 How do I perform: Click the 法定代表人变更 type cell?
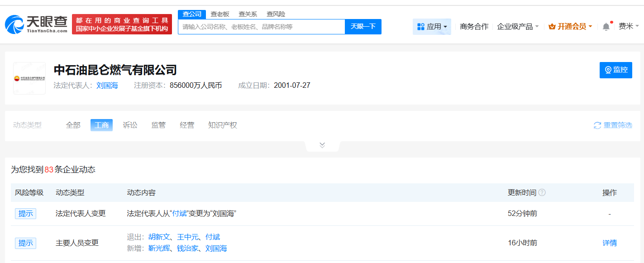pos(81,213)
